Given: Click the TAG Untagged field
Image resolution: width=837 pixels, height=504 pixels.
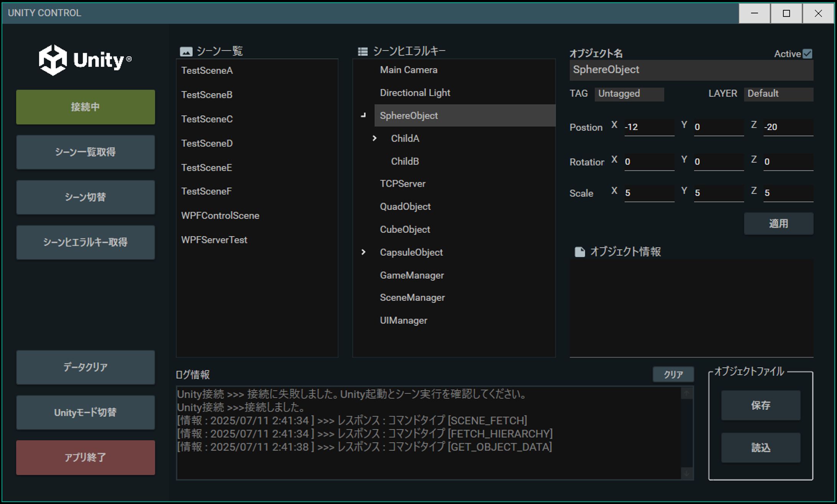Looking at the screenshot, I should pyautogui.click(x=629, y=94).
